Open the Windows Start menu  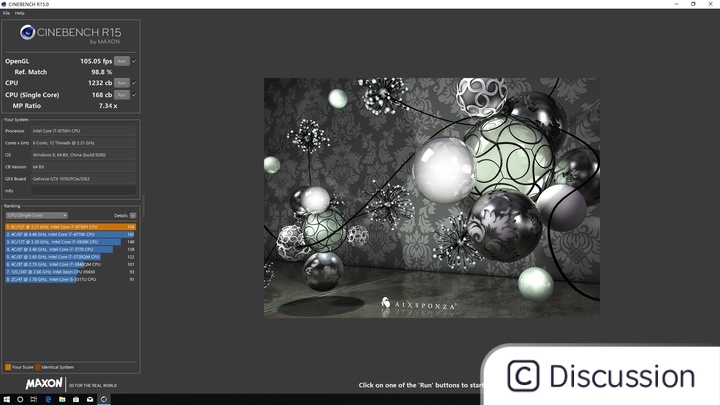pos(6,399)
